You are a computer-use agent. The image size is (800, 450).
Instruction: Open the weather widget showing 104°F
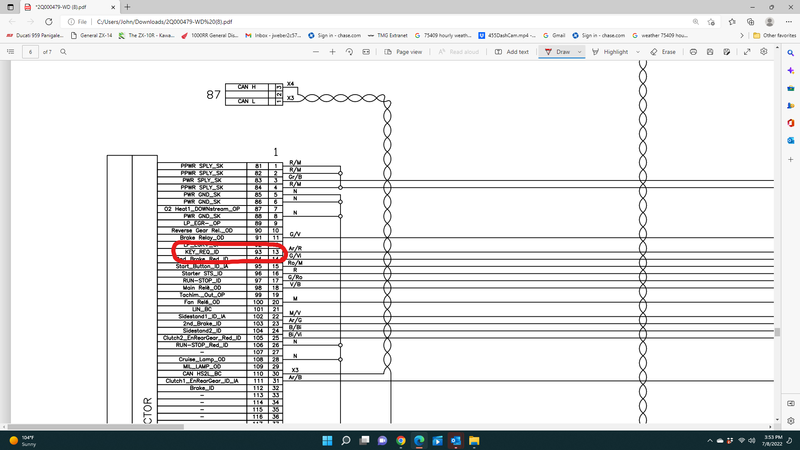pos(23,441)
